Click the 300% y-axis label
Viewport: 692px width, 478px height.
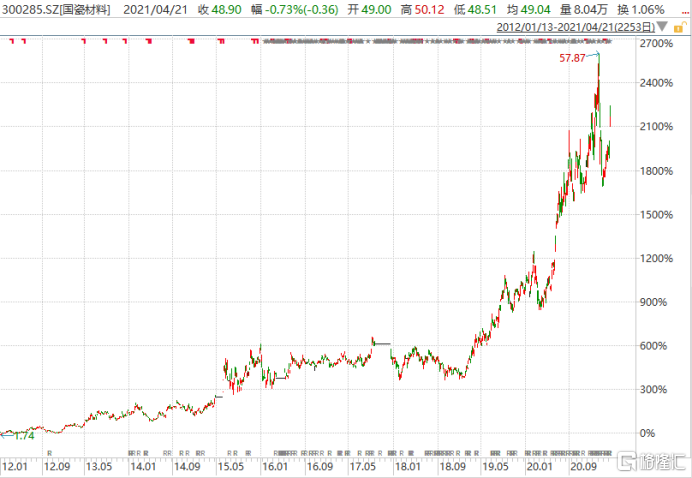tap(654, 389)
